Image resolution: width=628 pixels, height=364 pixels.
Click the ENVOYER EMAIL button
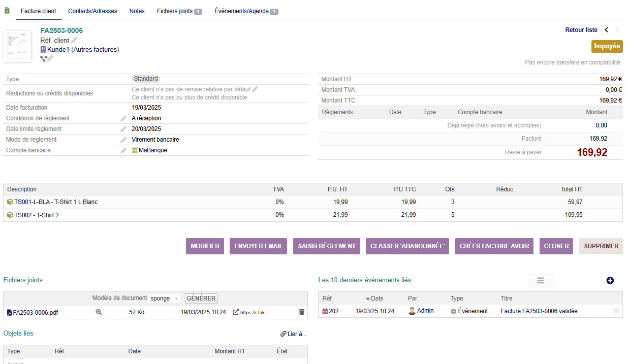point(259,246)
